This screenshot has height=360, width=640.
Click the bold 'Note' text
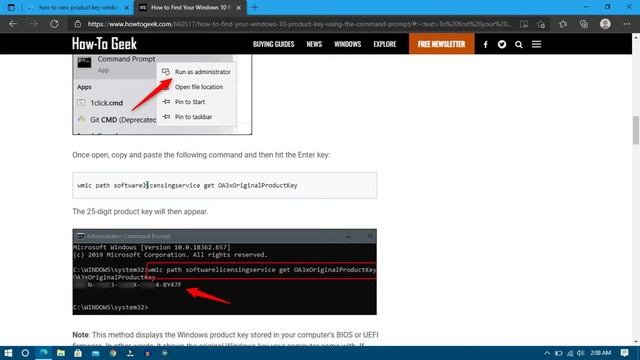click(80, 335)
